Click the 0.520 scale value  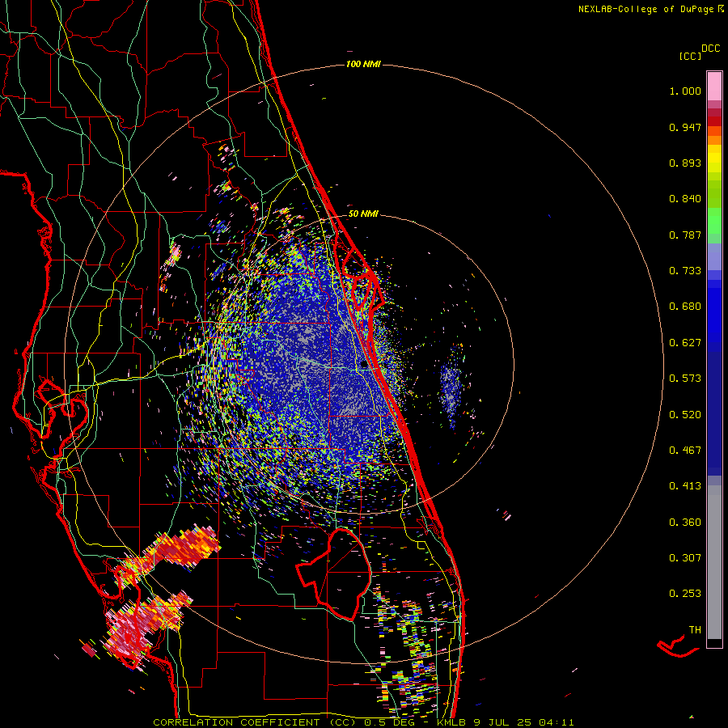tap(685, 415)
